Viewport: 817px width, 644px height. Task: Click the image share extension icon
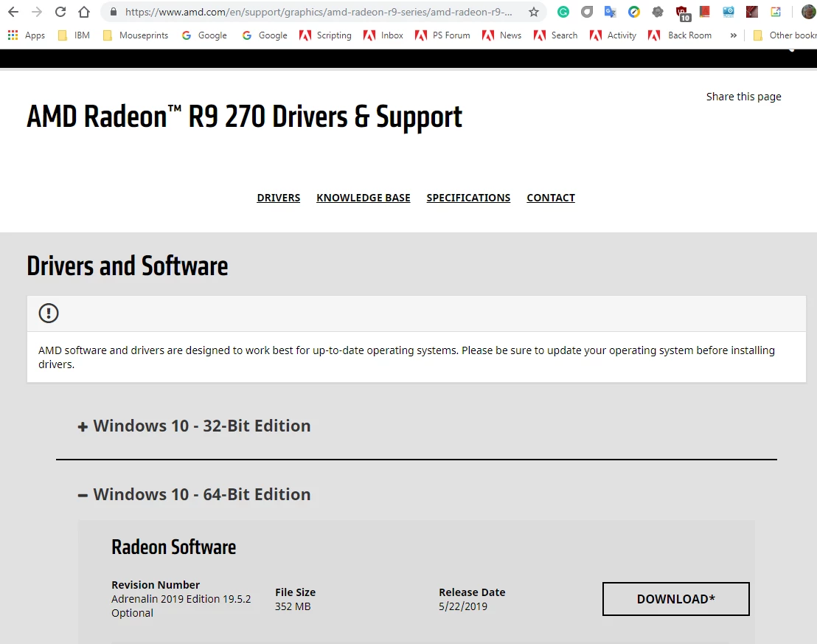point(776,12)
